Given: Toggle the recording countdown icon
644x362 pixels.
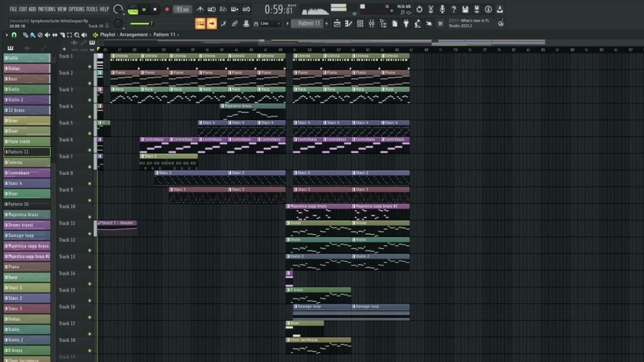Looking at the screenshot, I should [223, 9].
